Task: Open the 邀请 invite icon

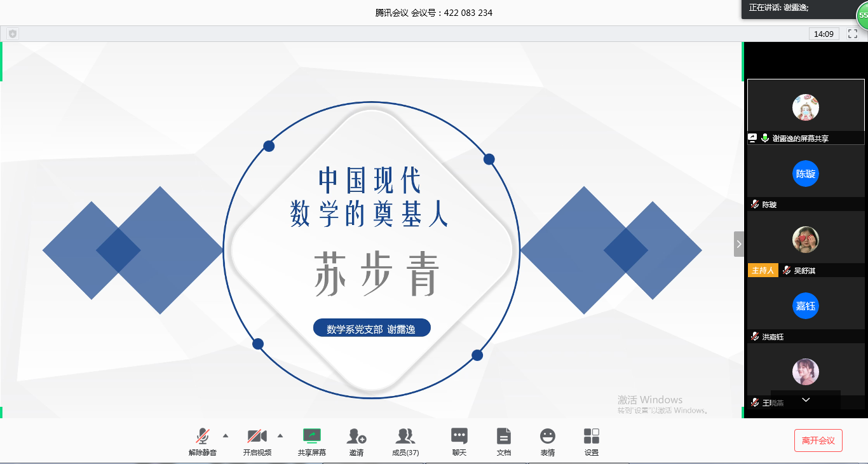Action: coord(356,437)
